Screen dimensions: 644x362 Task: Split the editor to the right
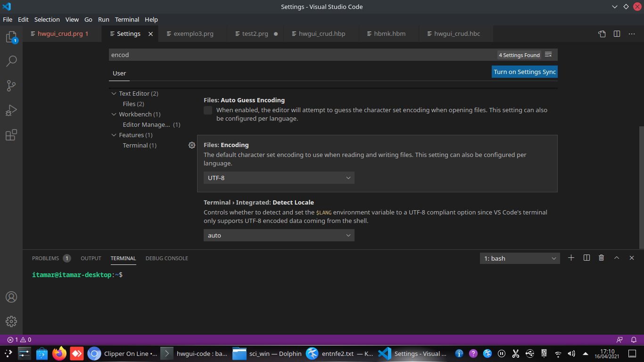coord(617,34)
